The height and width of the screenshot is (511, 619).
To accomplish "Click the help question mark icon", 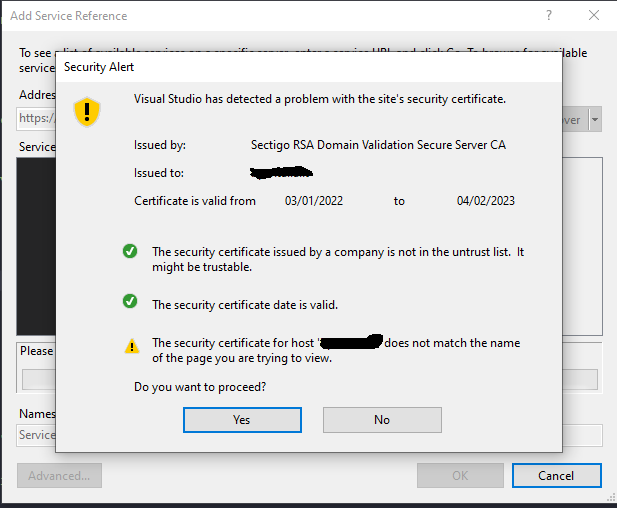I will (549, 15).
